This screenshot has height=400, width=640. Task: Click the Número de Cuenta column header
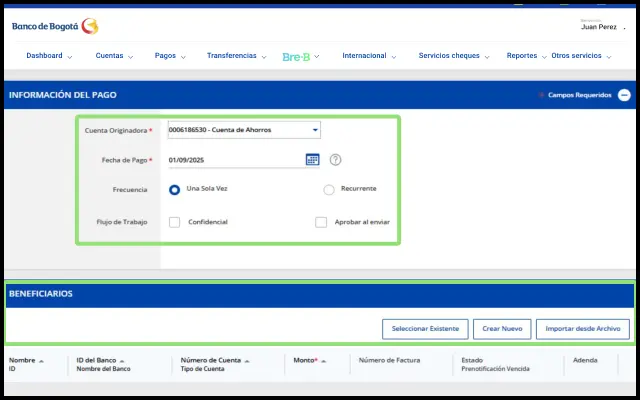[211, 360]
